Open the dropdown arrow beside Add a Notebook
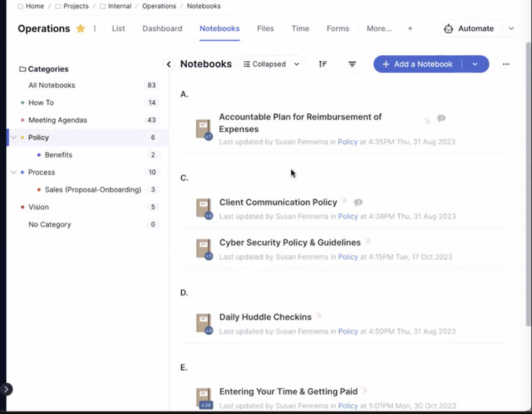The height and width of the screenshot is (414, 532). pos(475,64)
